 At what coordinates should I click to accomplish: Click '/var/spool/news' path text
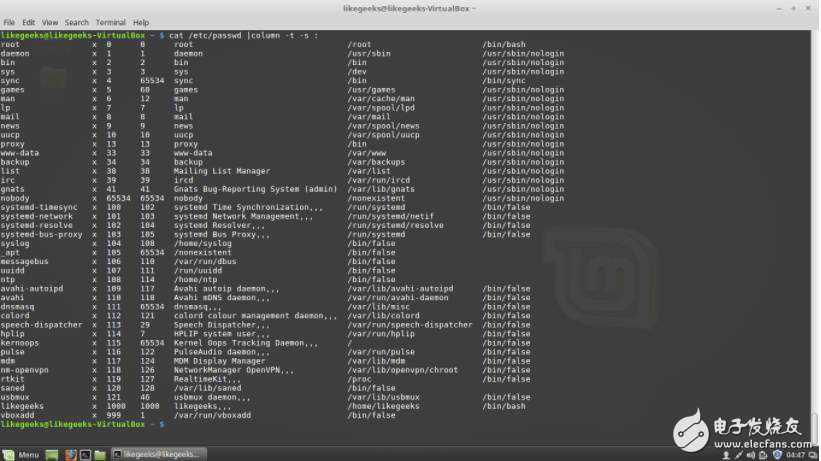(x=383, y=126)
